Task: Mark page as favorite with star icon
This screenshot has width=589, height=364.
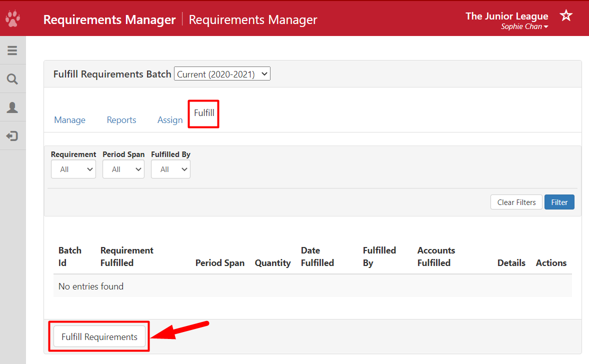Action: 565,15
